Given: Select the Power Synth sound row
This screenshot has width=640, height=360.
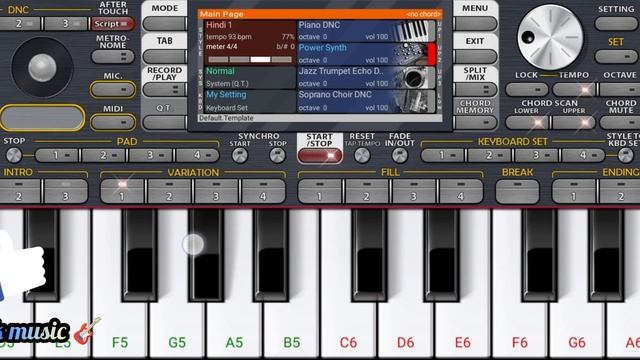Looking at the screenshot, I should pyautogui.click(x=367, y=54).
